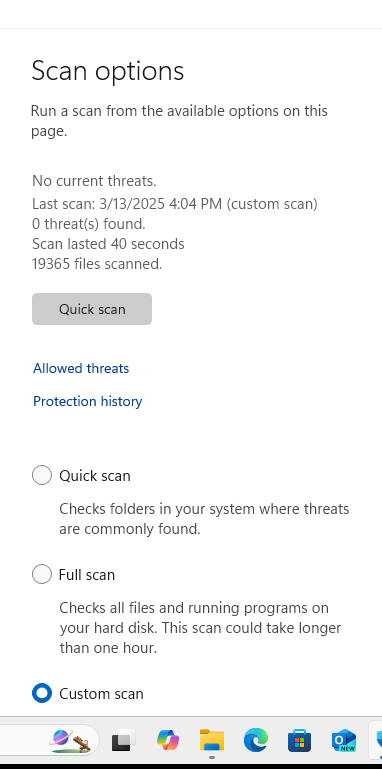Viewport: 382px width, 769px height.
Task: Open the Allowed threats link
Action: 81,368
